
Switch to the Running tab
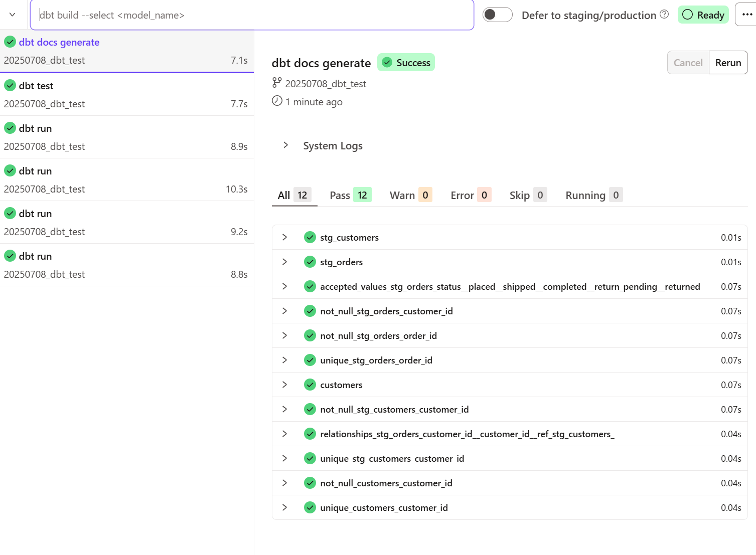click(x=594, y=195)
